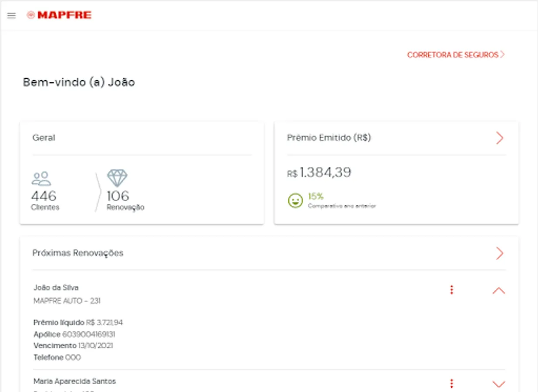Click the Comparativo ano anterior label
The width and height of the screenshot is (538, 392).
click(342, 206)
